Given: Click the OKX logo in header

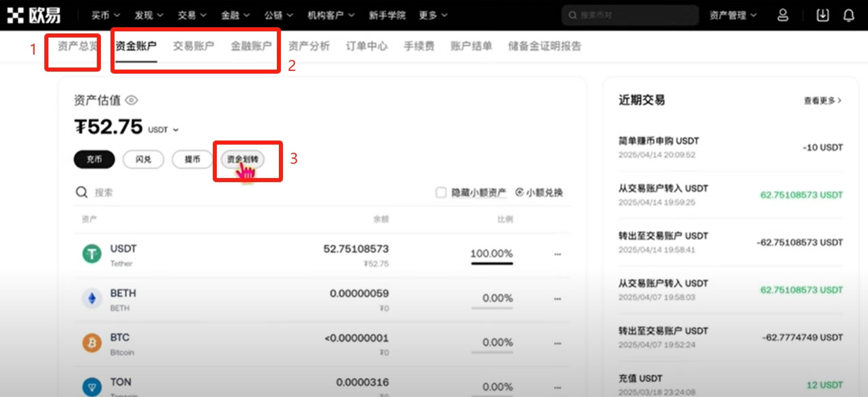Looking at the screenshot, I should [x=34, y=15].
